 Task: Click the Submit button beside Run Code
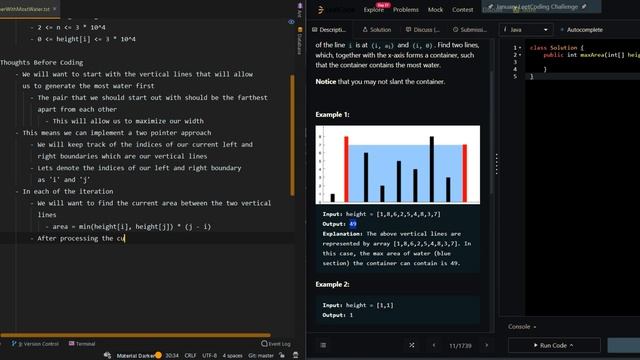tap(624, 345)
